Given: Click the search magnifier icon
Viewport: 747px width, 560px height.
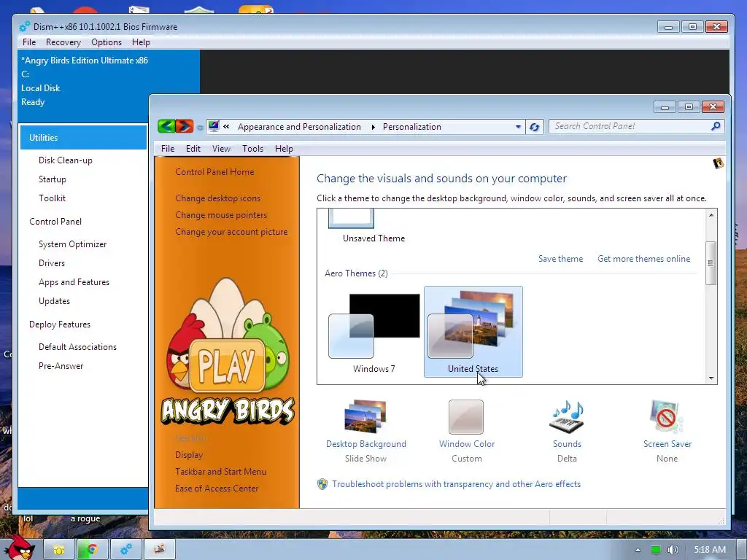Looking at the screenshot, I should [716, 126].
